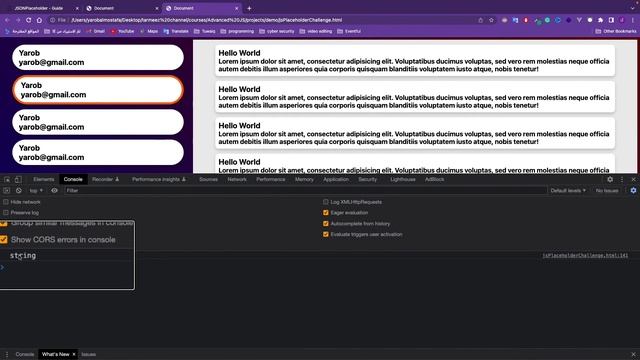This screenshot has height=360, width=640.
Task: Open the cyber security bookmarks folder
Action: point(276,31)
